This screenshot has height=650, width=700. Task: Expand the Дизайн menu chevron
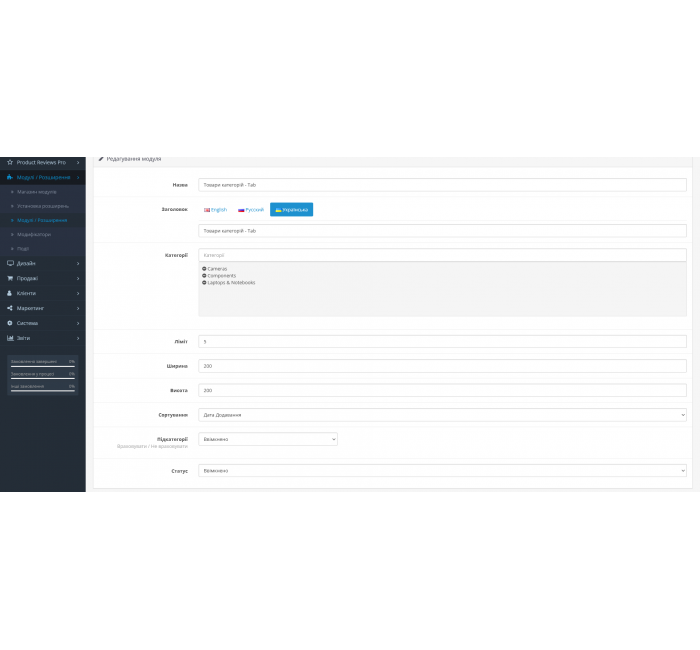78,263
